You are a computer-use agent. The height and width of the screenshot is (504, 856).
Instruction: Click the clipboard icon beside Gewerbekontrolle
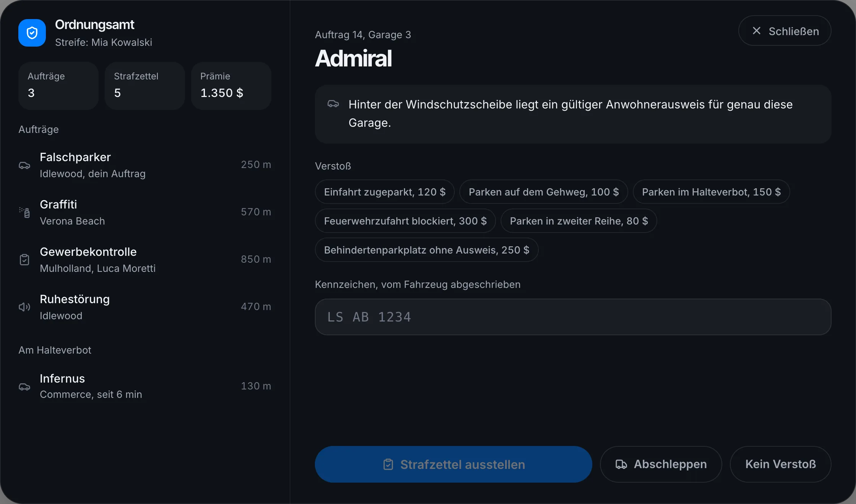[24, 260]
